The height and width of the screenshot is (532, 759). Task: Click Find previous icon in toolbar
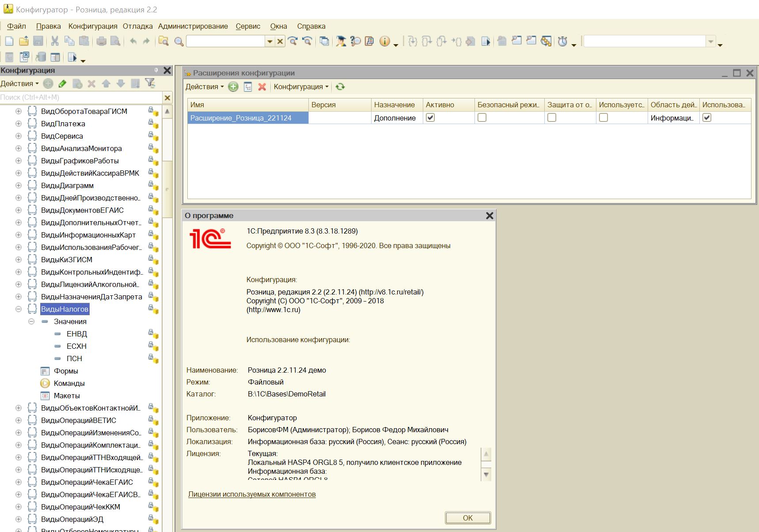tap(307, 42)
